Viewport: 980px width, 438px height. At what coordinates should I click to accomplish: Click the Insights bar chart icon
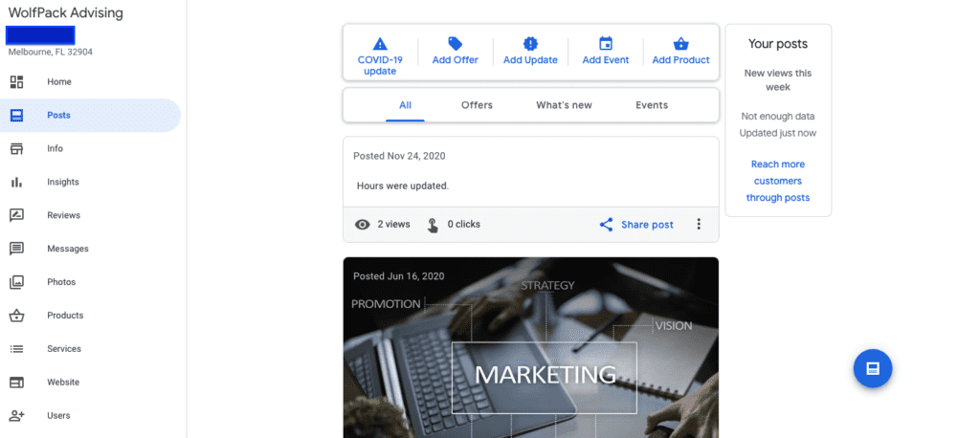17,182
